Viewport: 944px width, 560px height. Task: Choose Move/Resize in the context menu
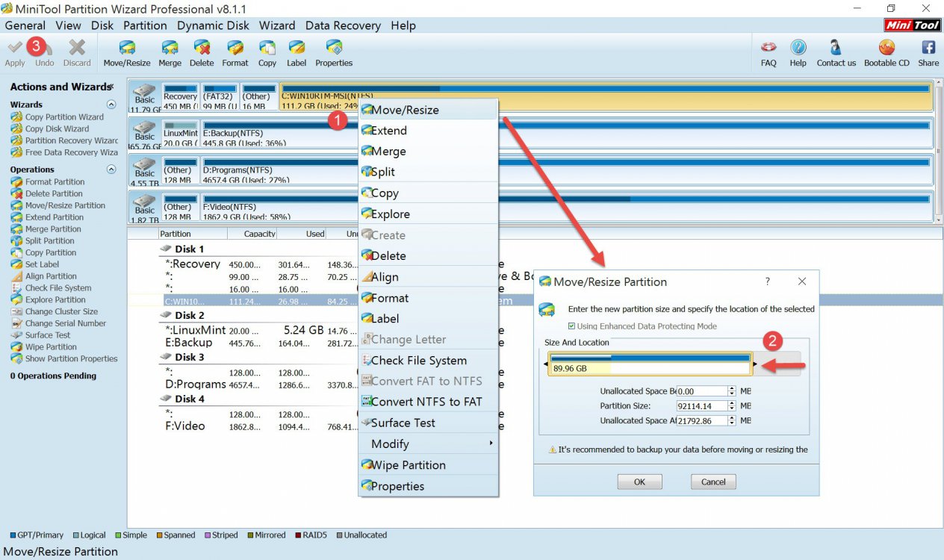point(428,110)
